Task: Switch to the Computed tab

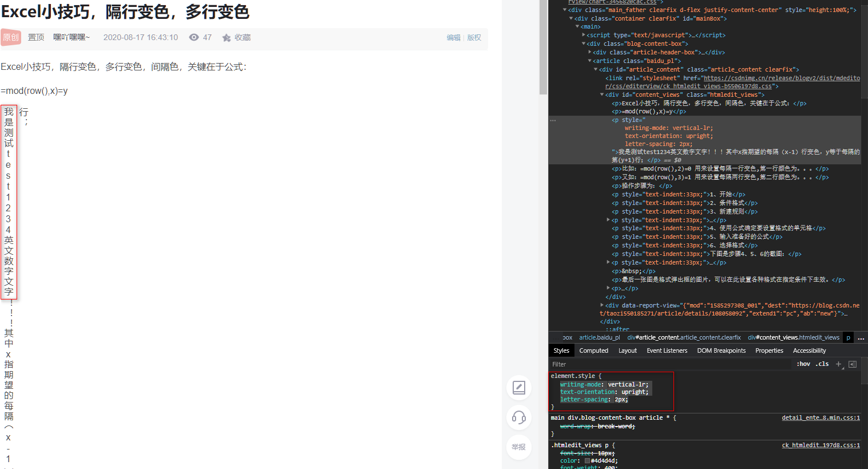Action: point(594,350)
